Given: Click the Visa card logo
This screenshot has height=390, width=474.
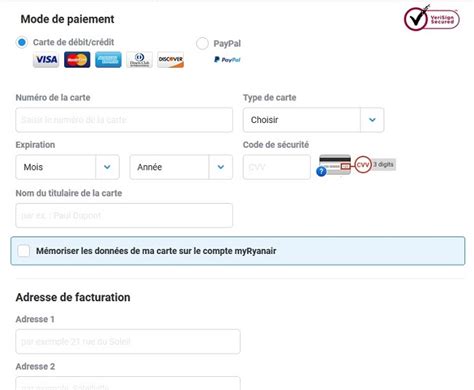Looking at the screenshot, I should [x=46, y=60].
